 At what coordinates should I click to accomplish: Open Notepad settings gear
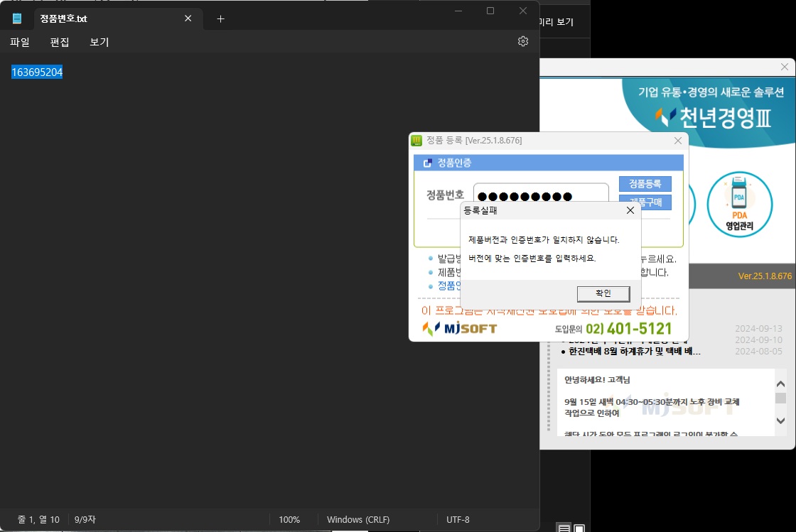pyautogui.click(x=523, y=42)
